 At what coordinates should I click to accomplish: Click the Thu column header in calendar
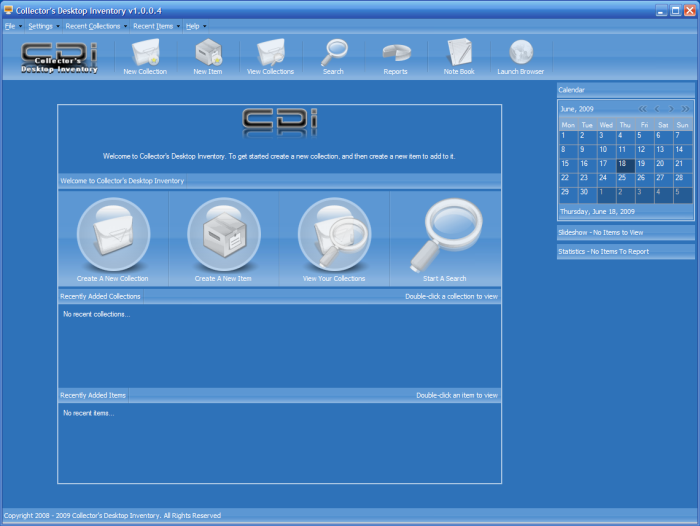625,125
